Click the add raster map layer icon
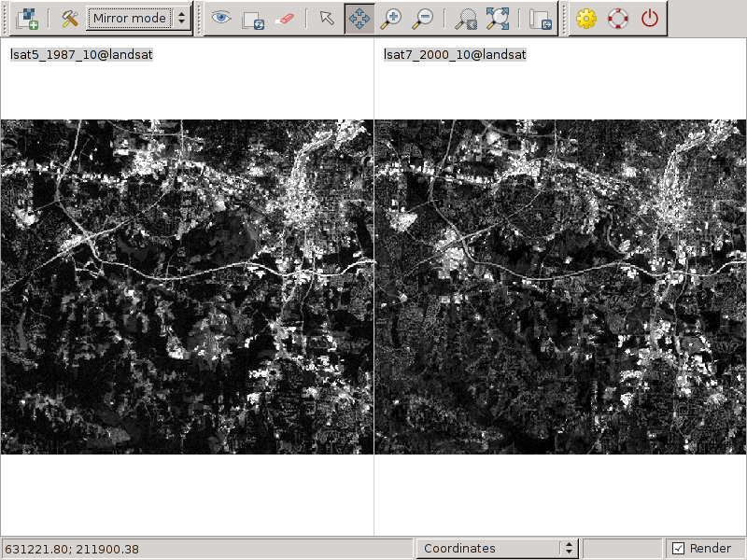Screen dimensions: 747x560 click(x=28, y=18)
